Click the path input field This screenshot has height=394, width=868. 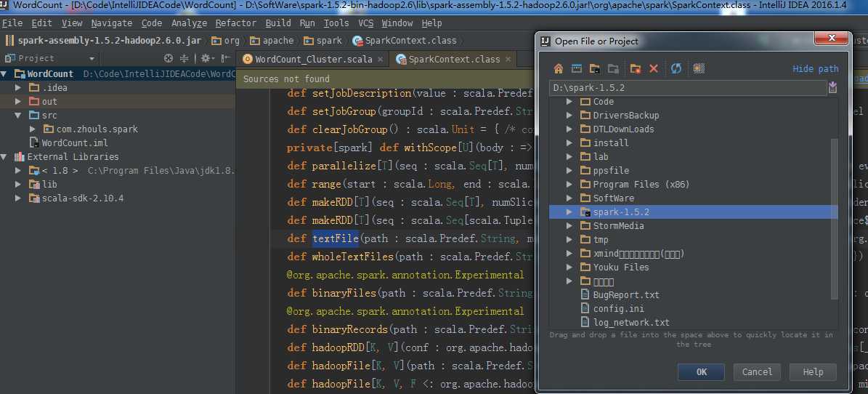tap(688, 87)
